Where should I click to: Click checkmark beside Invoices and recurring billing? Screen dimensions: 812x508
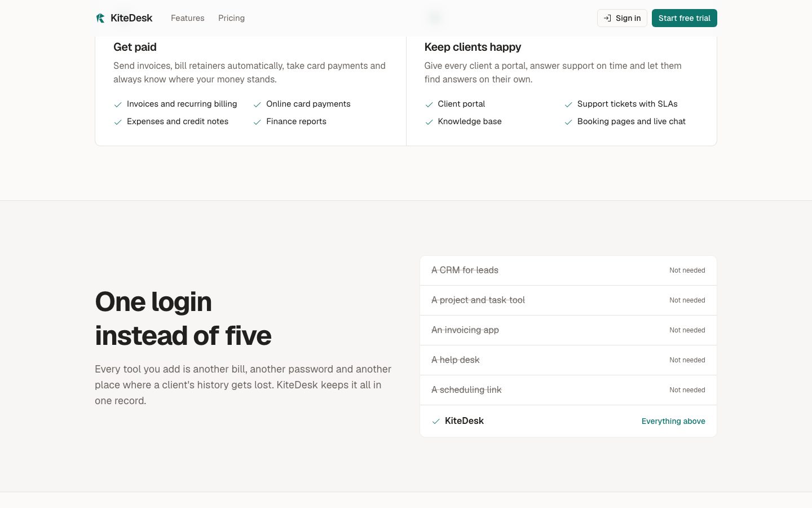pyautogui.click(x=118, y=104)
